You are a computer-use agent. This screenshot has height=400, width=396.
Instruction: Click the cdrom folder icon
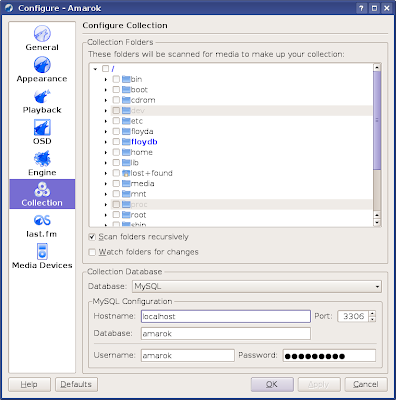pos(126,100)
